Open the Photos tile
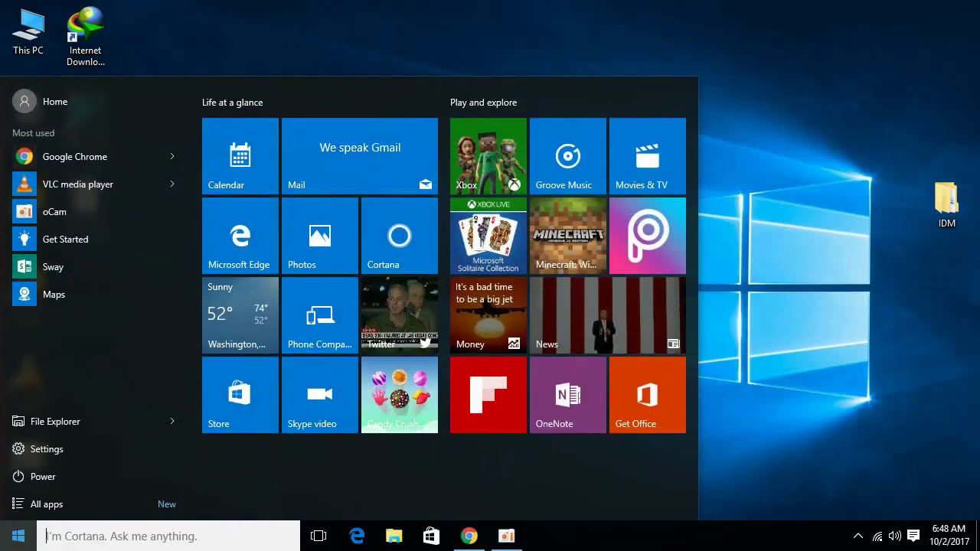 (320, 236)
